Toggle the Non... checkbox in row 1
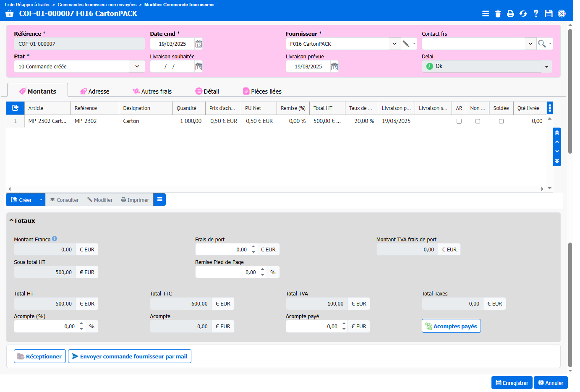 pos(478,121)
